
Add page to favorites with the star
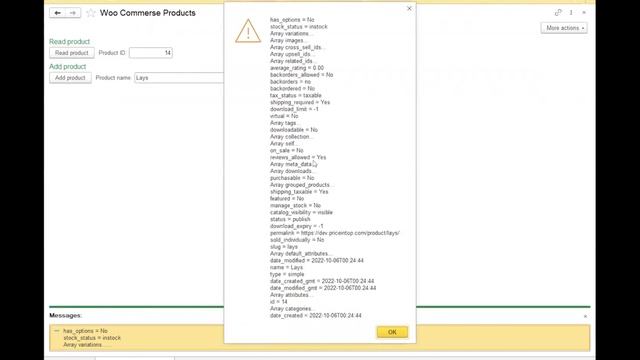pos(91,13)
